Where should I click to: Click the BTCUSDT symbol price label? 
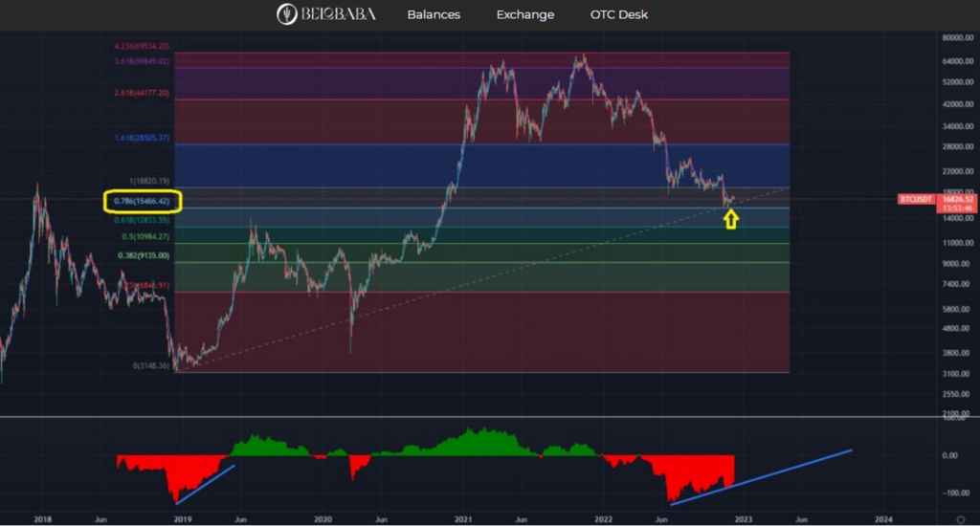click(x=915, y=200)
